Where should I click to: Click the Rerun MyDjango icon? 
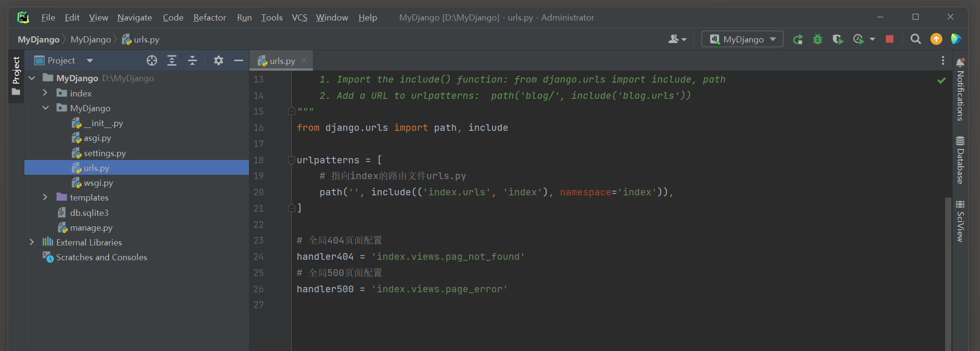(797, 39)
